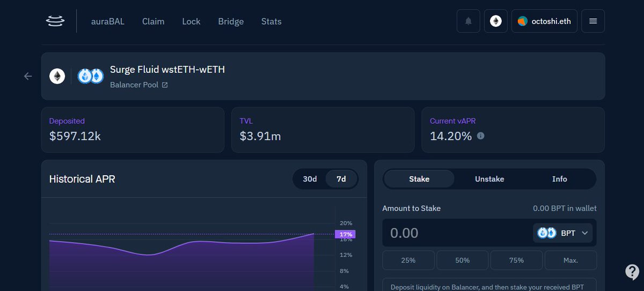Open the Stats page
This screenshot has width=644, height=291.
tap(272, 21)
